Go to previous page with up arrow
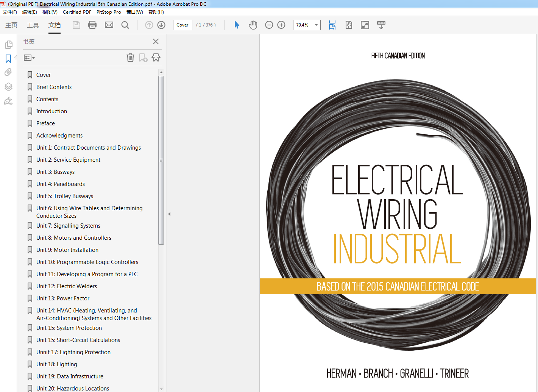Viewport: 538px width, 392px height. (149, 25)
